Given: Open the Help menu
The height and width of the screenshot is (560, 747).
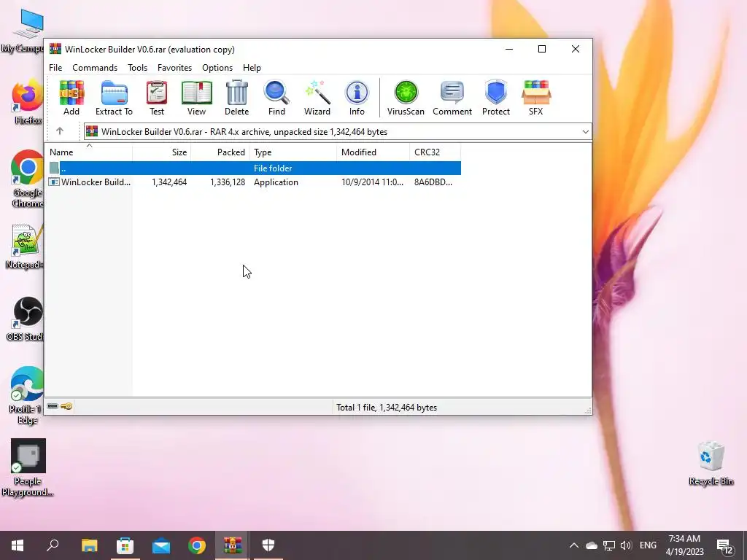Looking at the screenshot, I should tap(252, 68).
